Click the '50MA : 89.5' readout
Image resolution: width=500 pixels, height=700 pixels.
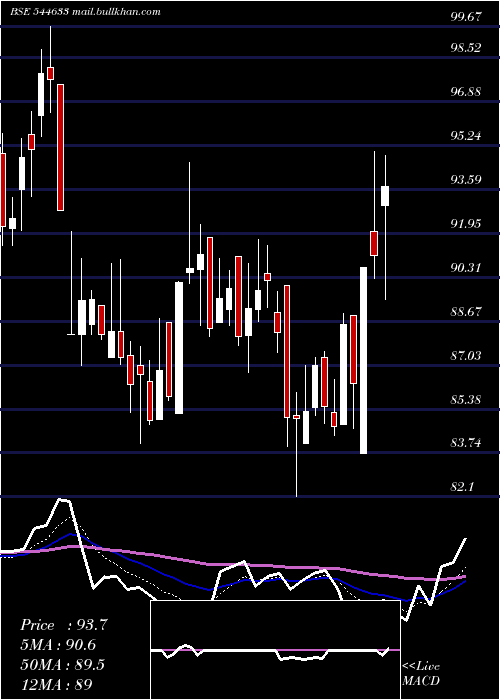62,665
